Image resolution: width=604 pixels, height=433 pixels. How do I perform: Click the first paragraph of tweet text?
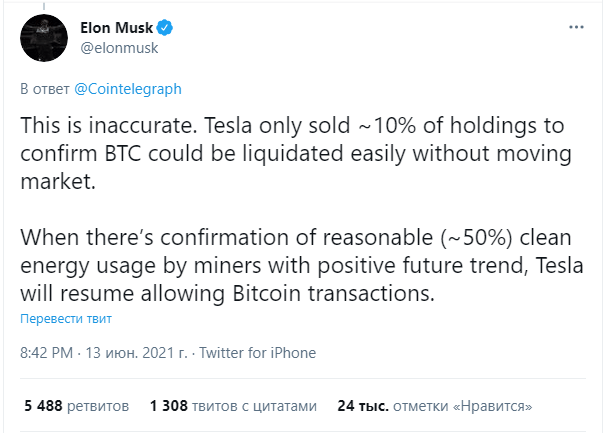coord(296,153)
